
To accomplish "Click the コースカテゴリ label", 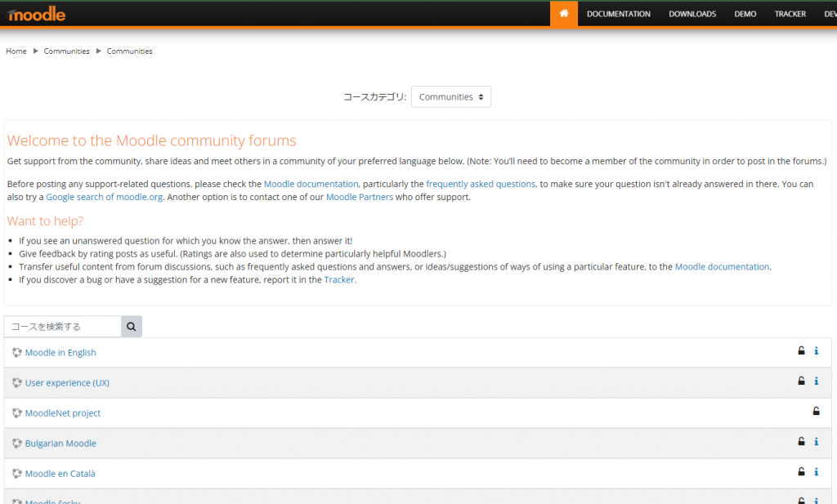I will coord(374,97).
